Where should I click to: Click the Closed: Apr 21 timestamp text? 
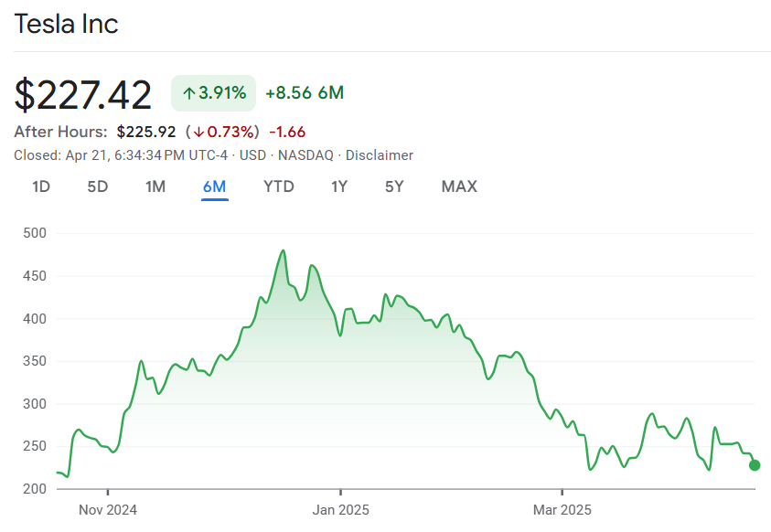(x=121, y=155)
